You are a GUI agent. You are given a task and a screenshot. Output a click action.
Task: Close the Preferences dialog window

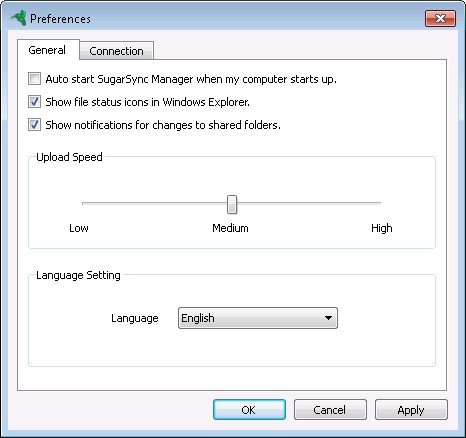pos(440,18)
